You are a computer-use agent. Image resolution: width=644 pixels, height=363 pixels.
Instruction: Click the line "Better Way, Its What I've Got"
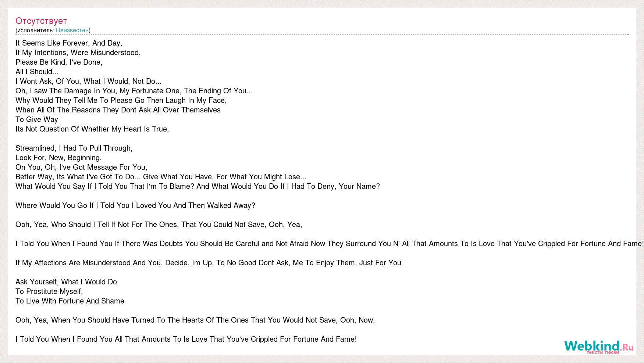point(161,177)
